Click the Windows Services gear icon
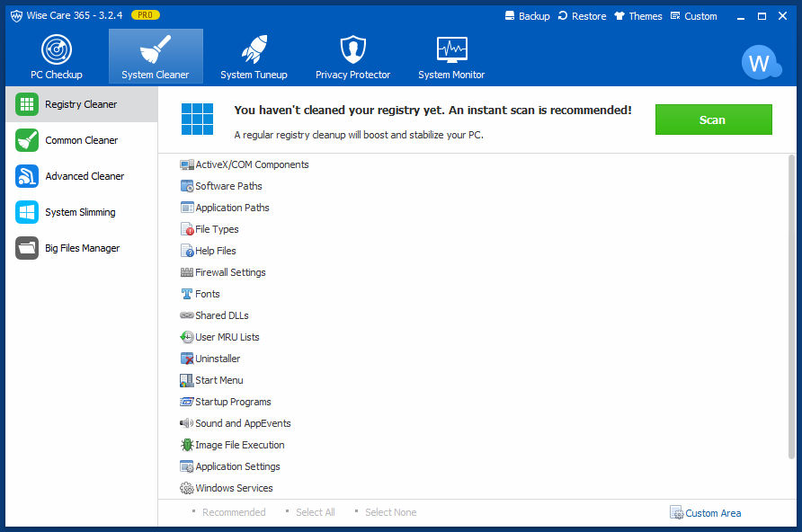This screenshot has width=802, height=532. click(x=187, y=488)
